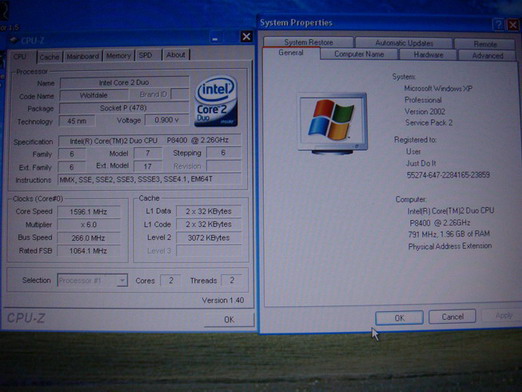The width and height of the screenshot is (522, 392).
Task: Click OK in System Properties
Action: (399, 318)
